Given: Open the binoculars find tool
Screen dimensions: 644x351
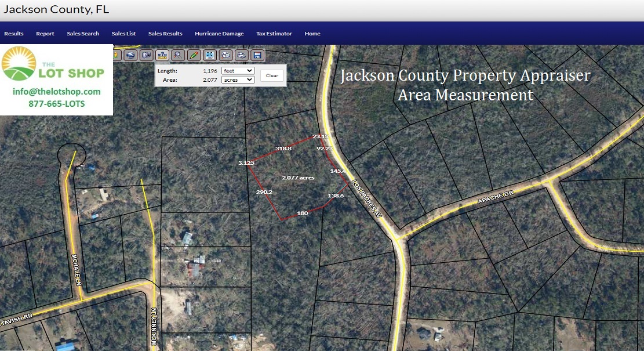Looking at the screenshot, I should coord(225,55).
